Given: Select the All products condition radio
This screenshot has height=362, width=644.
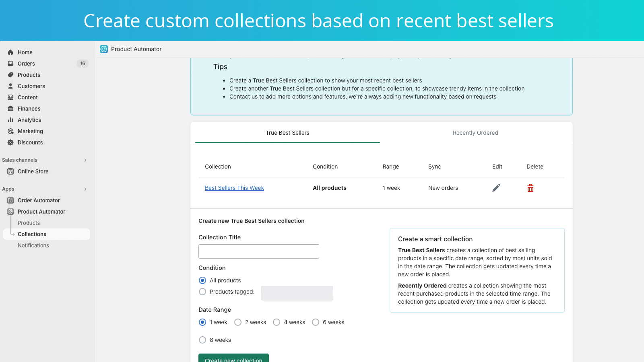Looking at the screenshot, I should point(202,280).
